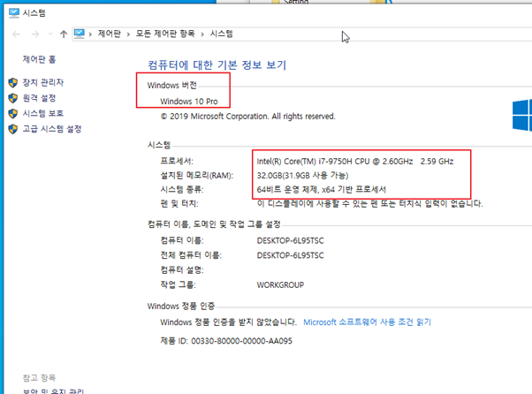Image resolution: width=532 pixels, height=394 pixels.
Task: Expand chevron before 시스템 breadcrumb
Action: pyautogui.click(x=202, y=34)
